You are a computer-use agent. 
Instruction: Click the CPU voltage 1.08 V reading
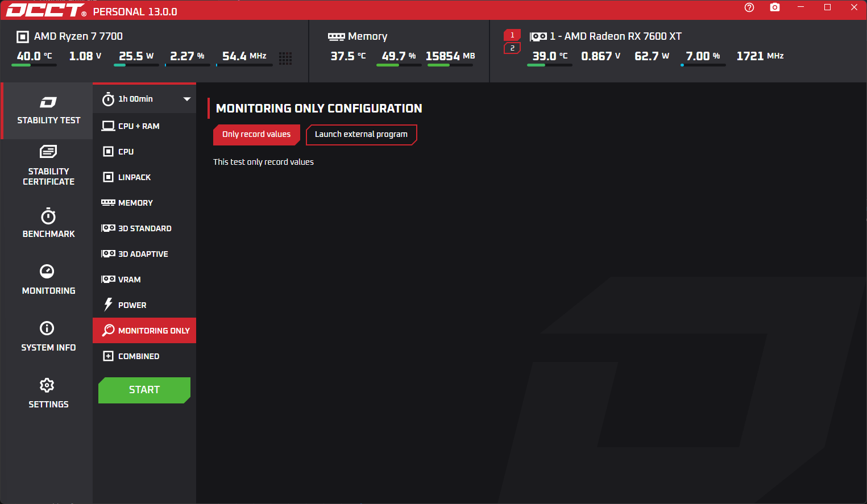pos(85,56)
